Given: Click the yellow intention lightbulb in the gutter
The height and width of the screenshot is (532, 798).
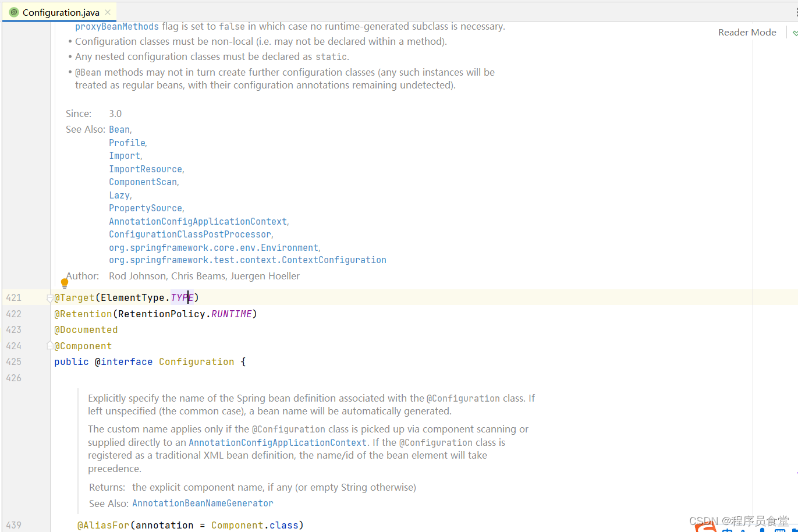Looking at the screenshot, I should tap(64, 282).
